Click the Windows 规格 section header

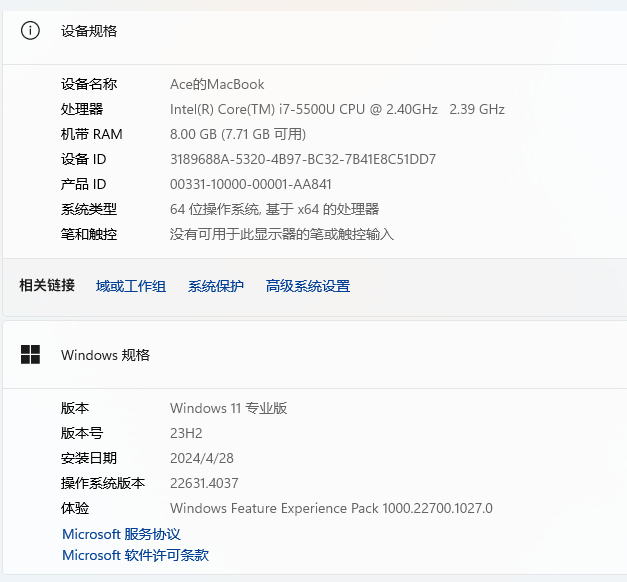click(x=105, y=355)
